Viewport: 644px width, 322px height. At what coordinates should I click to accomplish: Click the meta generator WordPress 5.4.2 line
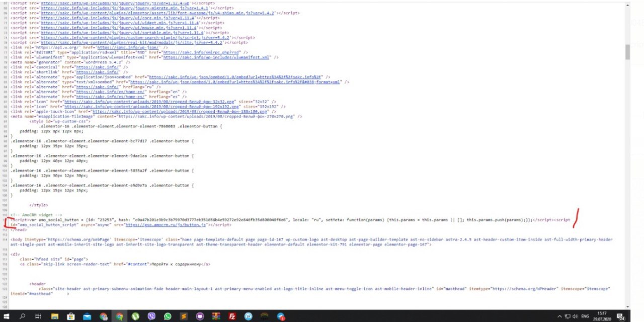coord(70,62)
